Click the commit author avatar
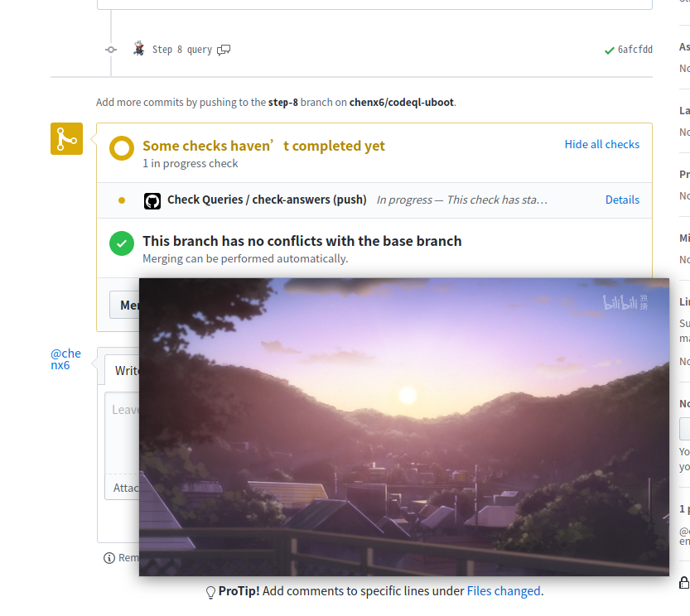 pyautogui.click(x=139, y=48)
